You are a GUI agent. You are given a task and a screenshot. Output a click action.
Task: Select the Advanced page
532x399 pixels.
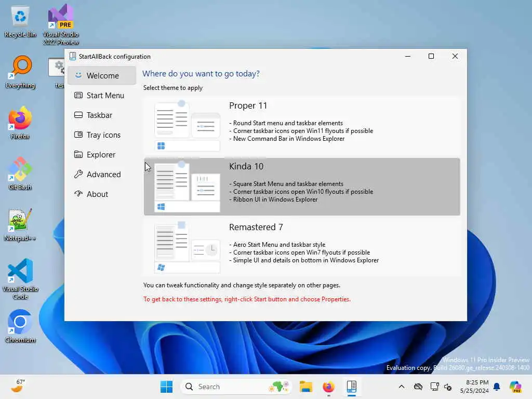pos(102,174)
